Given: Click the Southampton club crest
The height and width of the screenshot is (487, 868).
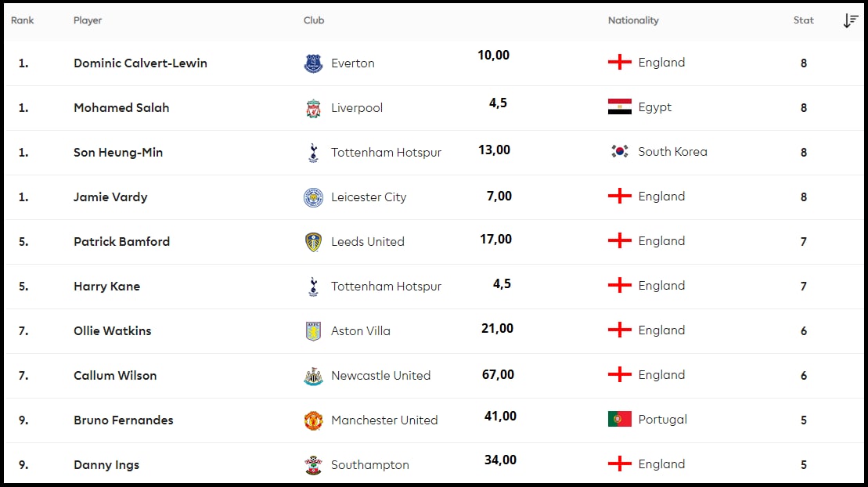Looking at the screenshot, I should [x=313, y=465].
